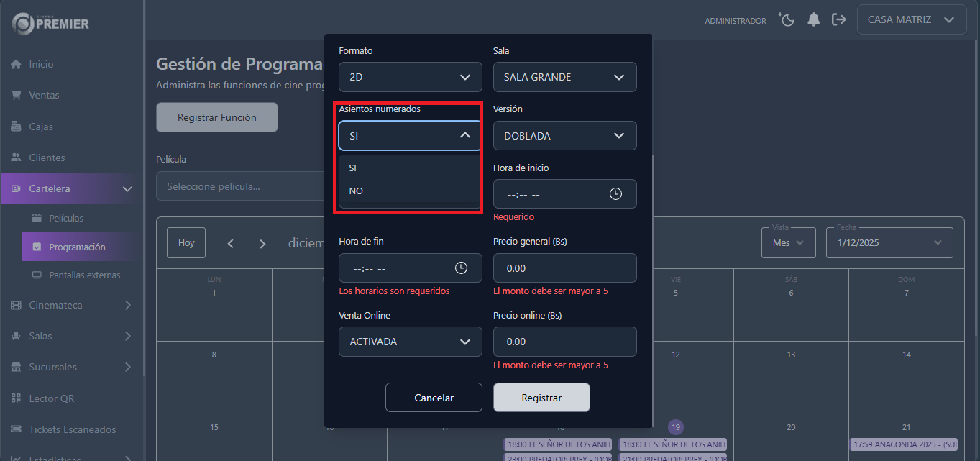
Task: Advance calendar with right chevron arrow
Action: 262,243
